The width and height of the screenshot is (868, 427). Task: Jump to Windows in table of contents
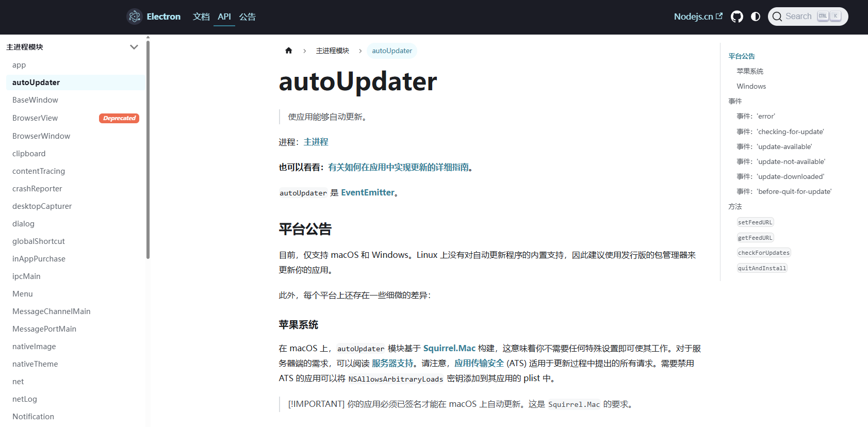(x=751, y=86)
